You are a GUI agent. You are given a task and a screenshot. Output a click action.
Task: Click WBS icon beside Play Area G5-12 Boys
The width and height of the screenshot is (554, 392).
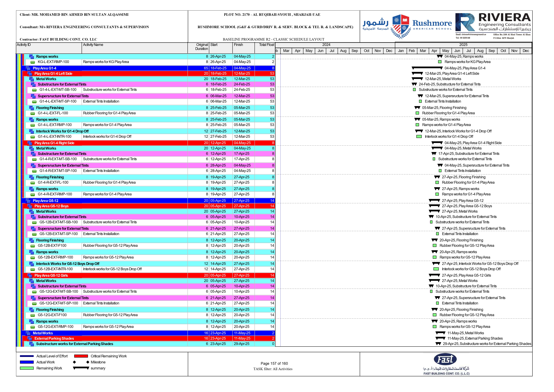(x=30, y=206)
